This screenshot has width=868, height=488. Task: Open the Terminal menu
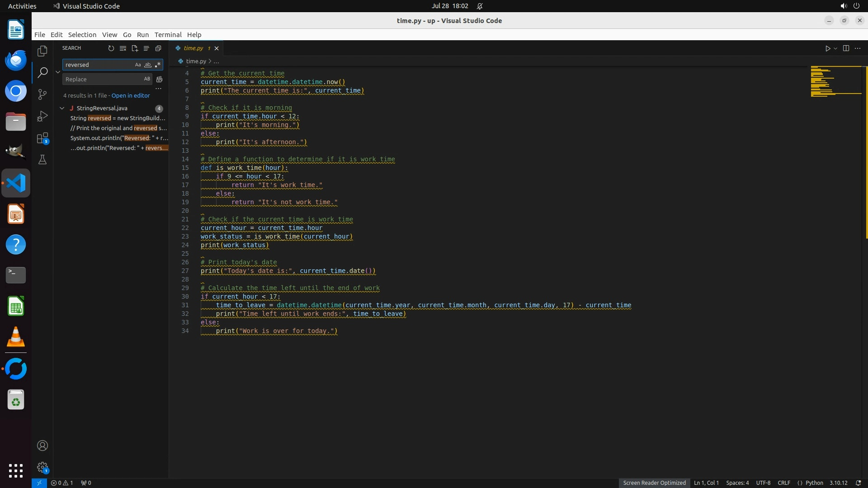click(x=168, y=35)
